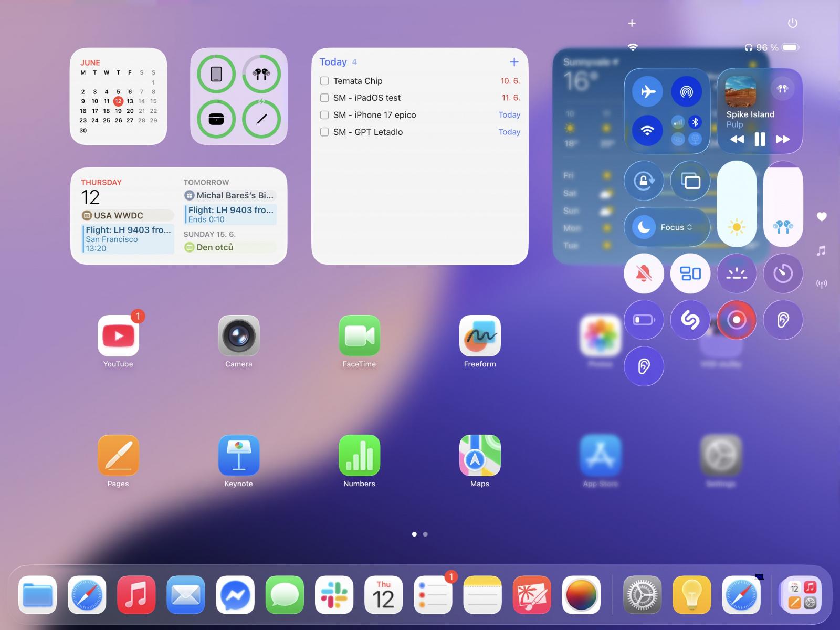840x630 pixels.
Task: Select June 13 in calendar widget
Action: 130,101
